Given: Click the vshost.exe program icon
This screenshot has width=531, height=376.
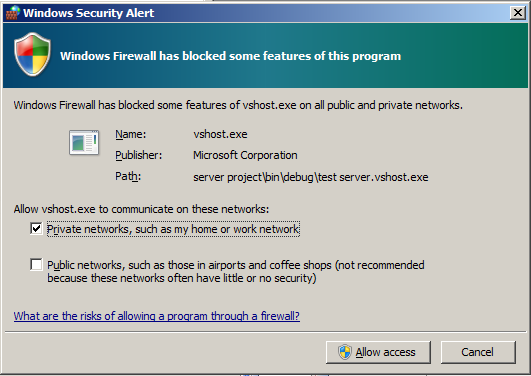Looking at the screenshot, I should (x=84, y=142).
